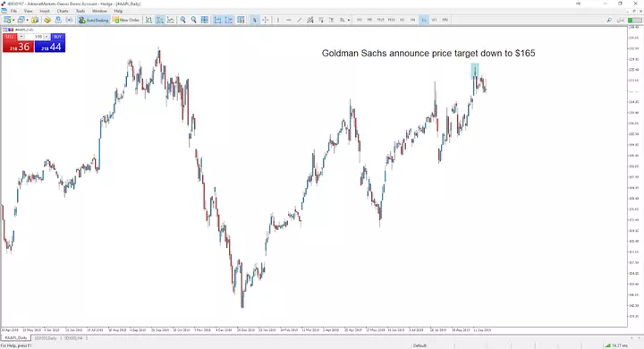Select the #AAPL,Daily chart tab
Viewport: 644px width, 349px height.
coord(16,338)
